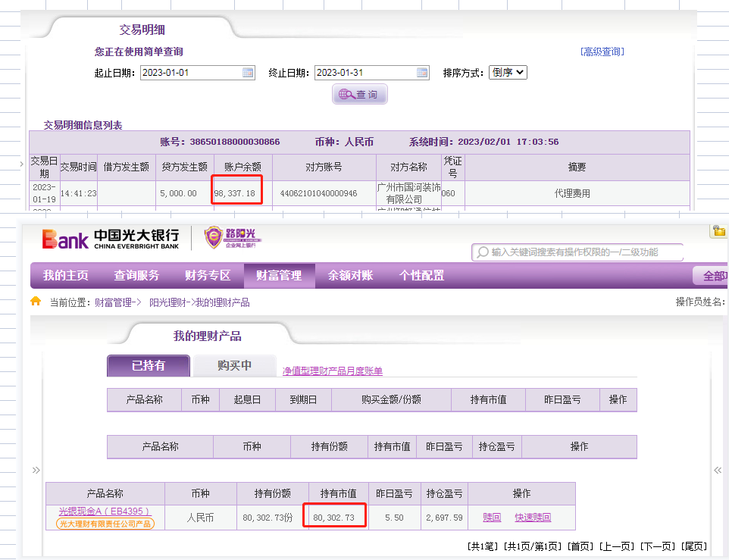Click the China Everbright Bank logo
The height and width of the screenshot is (560, 729).
click(x=111, y=239)
